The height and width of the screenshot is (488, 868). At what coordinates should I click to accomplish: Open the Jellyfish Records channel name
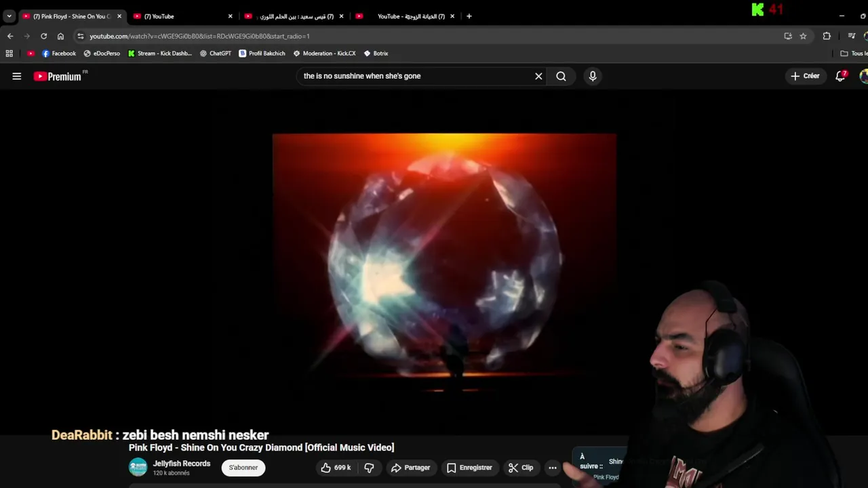click(182, 464)
